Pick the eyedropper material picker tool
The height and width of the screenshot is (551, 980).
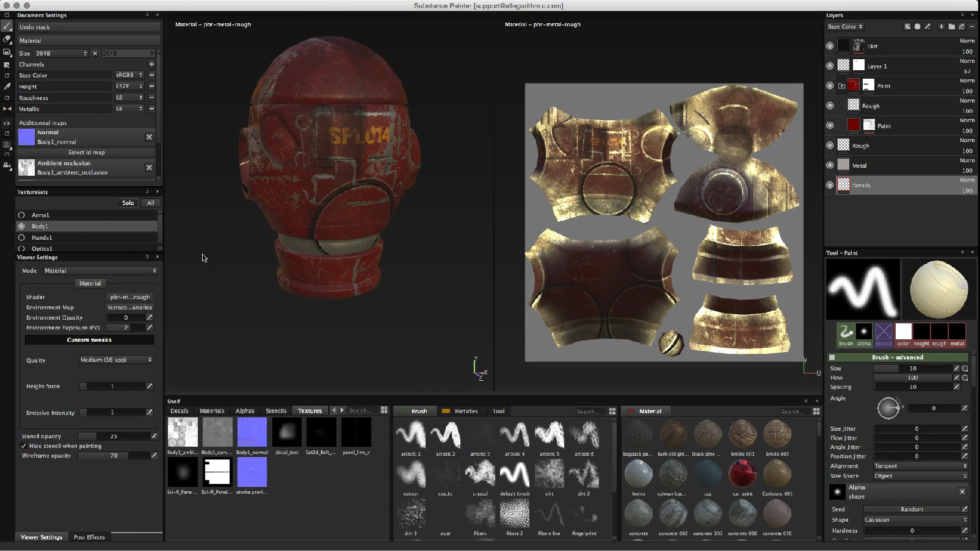tap(7, 86)
